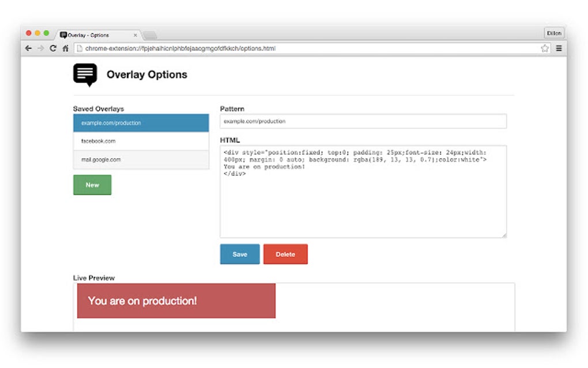Select the facebook.com saved overlay
This screenshot has width=588, height=368.
(x=141, y=141)
